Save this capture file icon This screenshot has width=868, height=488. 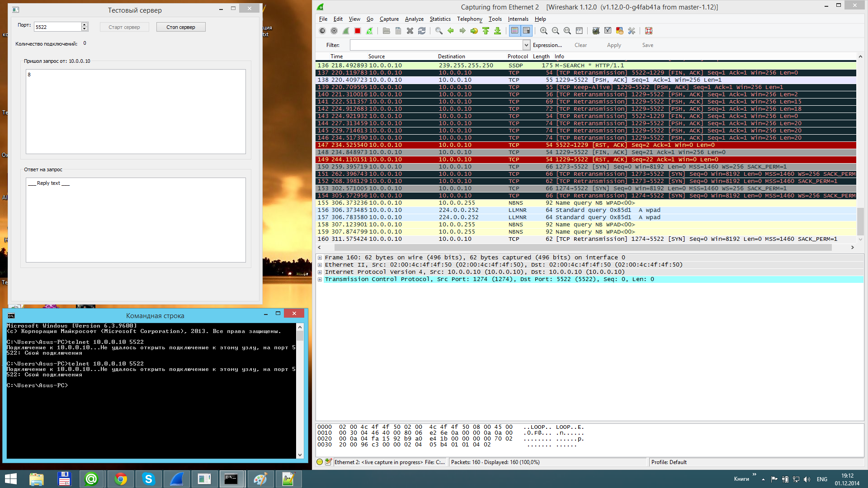pyautogui.click(x=398, y=31)
